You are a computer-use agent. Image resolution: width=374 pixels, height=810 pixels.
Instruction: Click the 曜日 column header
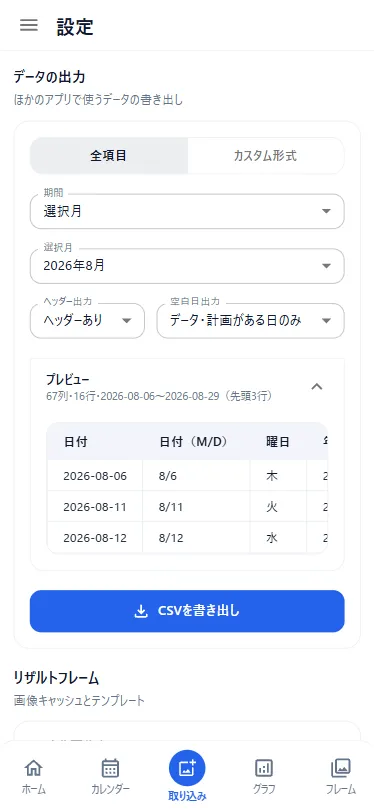point(277,442)
